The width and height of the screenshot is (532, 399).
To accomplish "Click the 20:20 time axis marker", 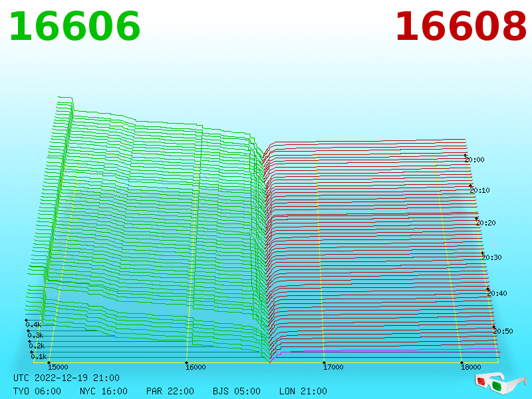I will coord(486,223).
